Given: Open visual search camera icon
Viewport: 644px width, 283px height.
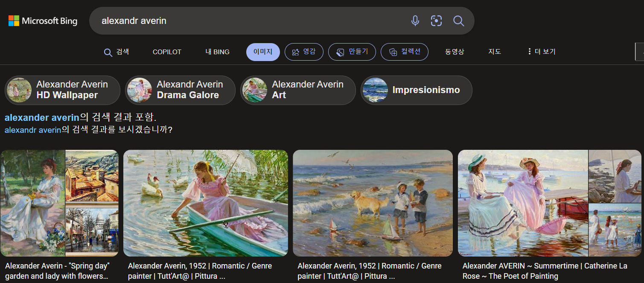Looking at the screenshot, I should click(x=436, y=20).
